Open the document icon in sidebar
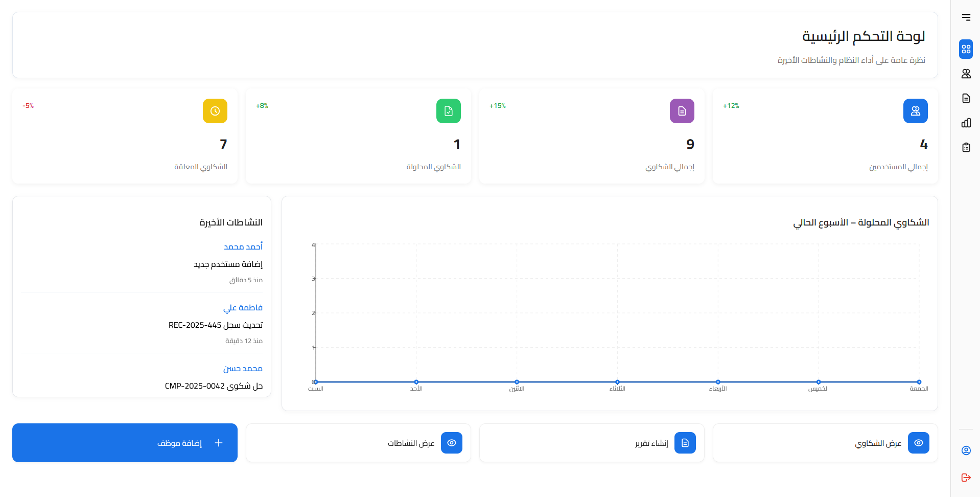Viewport: 980px width, 497px height. [x=966, y=98]
